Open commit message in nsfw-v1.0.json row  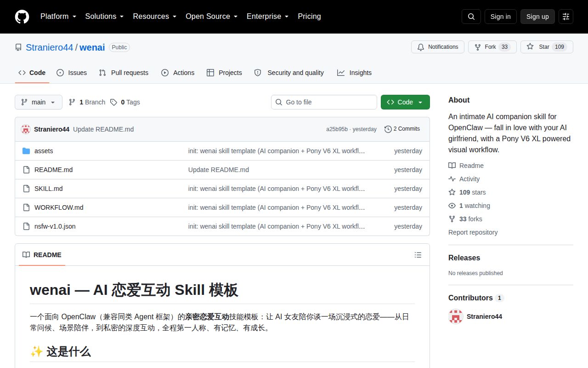pyautogui.click(x=277, y=226)
